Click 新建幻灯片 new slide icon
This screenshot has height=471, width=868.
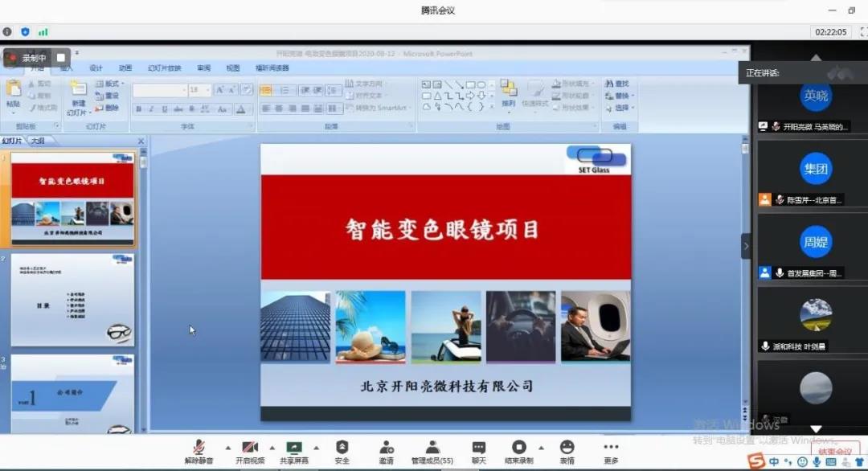point(79,89)
